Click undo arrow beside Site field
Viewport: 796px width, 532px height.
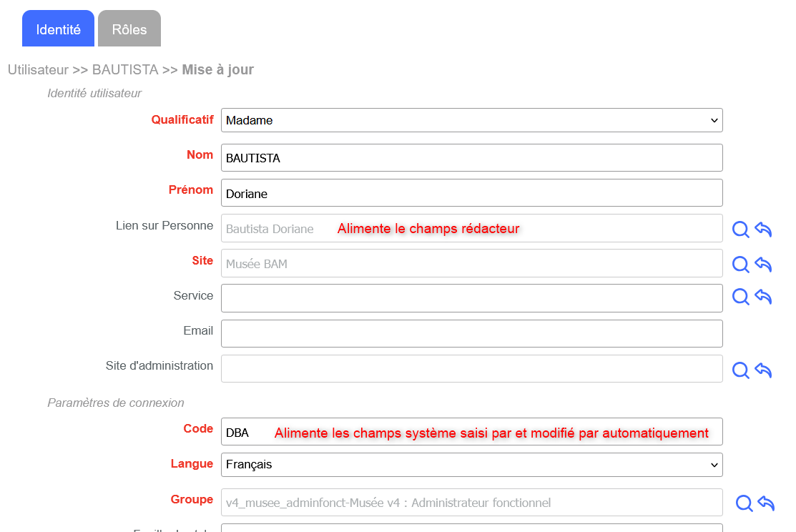[763, 265]
